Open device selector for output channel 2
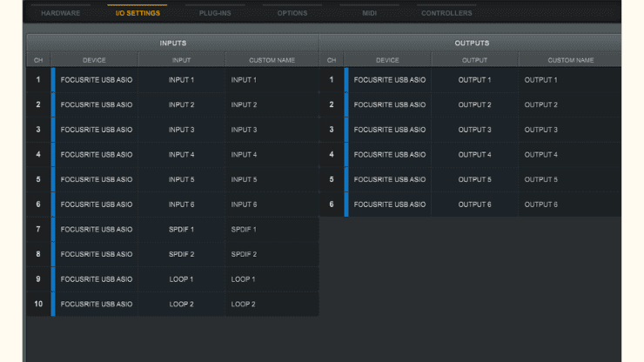 390,104
